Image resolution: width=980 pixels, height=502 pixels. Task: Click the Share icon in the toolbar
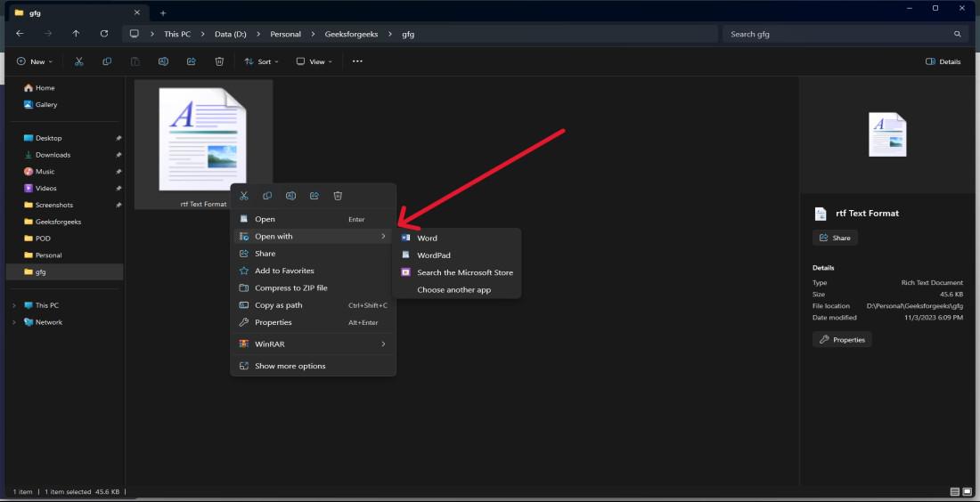(x=192, y=61)
